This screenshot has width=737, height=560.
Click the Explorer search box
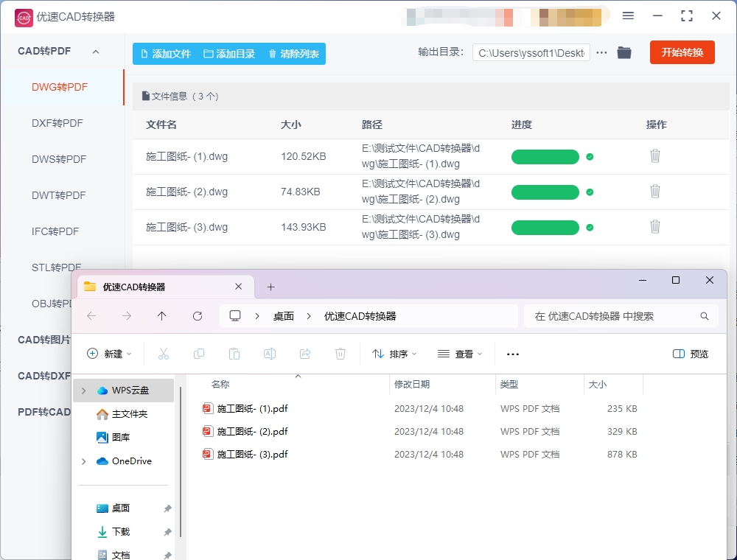(621, 316)
